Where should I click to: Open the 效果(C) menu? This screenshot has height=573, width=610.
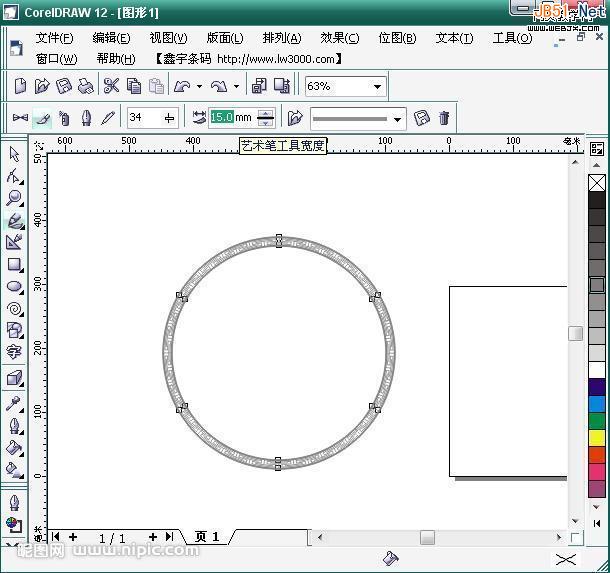[x=340, y=38]
